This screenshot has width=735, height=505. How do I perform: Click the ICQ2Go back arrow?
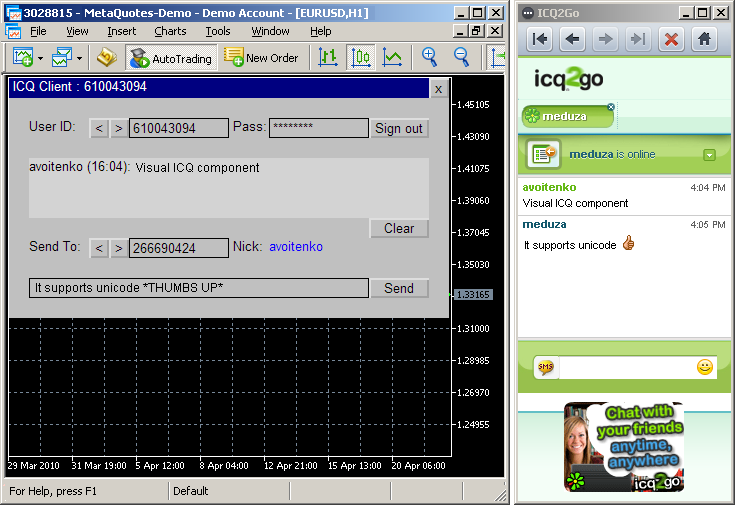[x=572, y=39]
